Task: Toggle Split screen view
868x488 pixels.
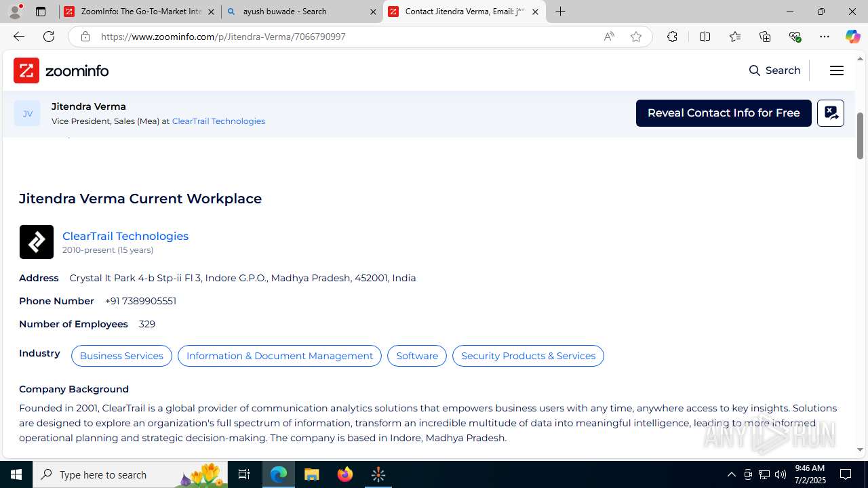Action: pos(705,37)
